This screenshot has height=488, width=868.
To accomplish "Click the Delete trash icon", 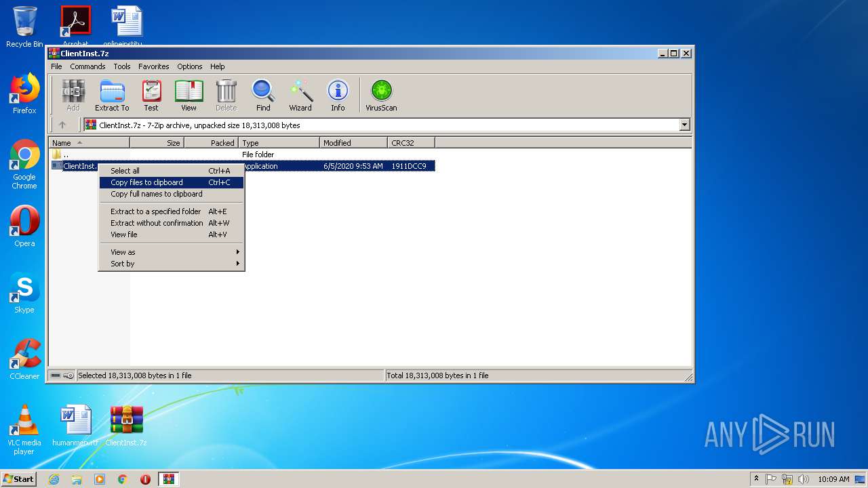I will (x=226, y=95).
